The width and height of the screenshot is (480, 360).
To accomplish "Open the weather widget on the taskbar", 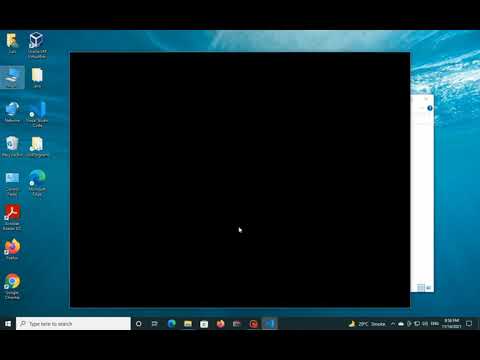I will pyautogui.click(x=367, y=323).
